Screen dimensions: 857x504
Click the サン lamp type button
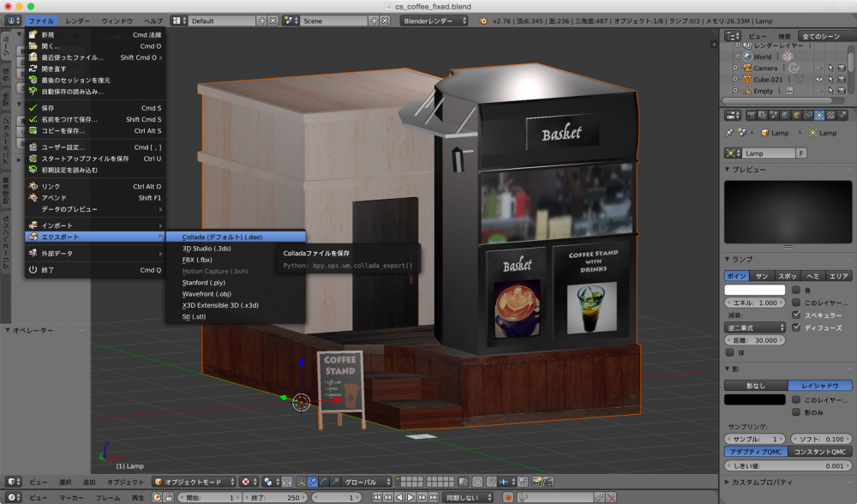click(759, 274)
